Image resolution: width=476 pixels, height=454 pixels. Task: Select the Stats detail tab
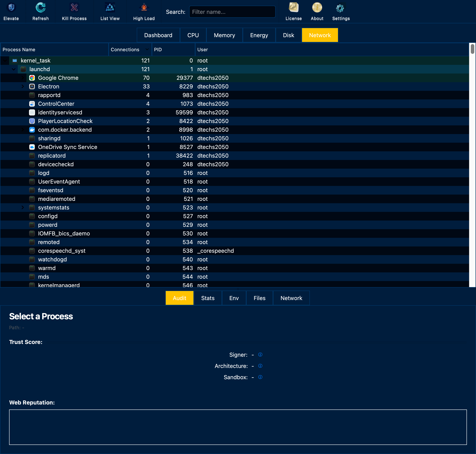pos(207,298)
